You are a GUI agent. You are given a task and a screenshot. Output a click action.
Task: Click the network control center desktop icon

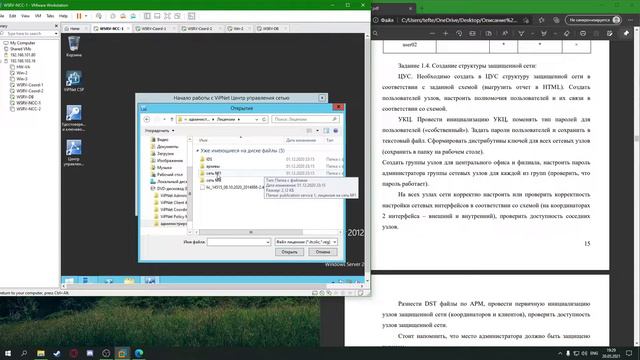(74, 153)
